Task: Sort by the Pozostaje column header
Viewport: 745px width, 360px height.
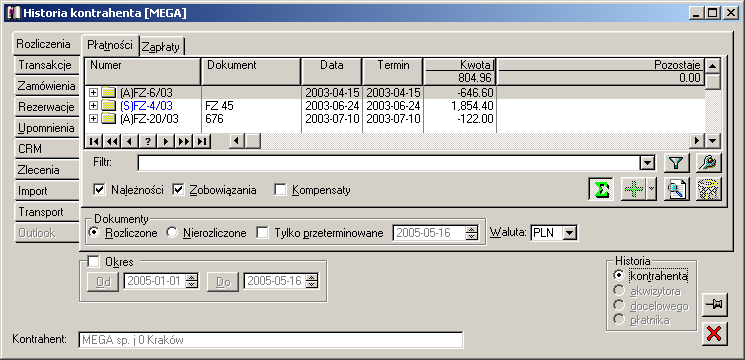Action: click(600, 65)
